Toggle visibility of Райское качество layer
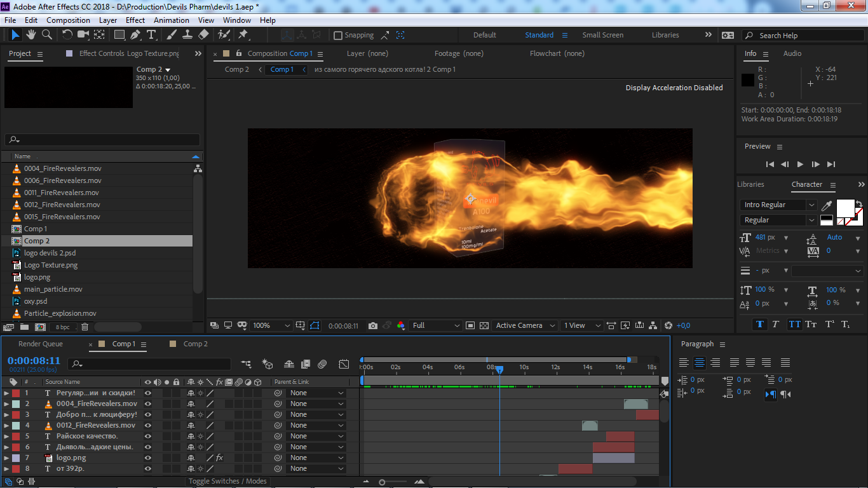This screenshot has height=488, width=868. point(148,436)
